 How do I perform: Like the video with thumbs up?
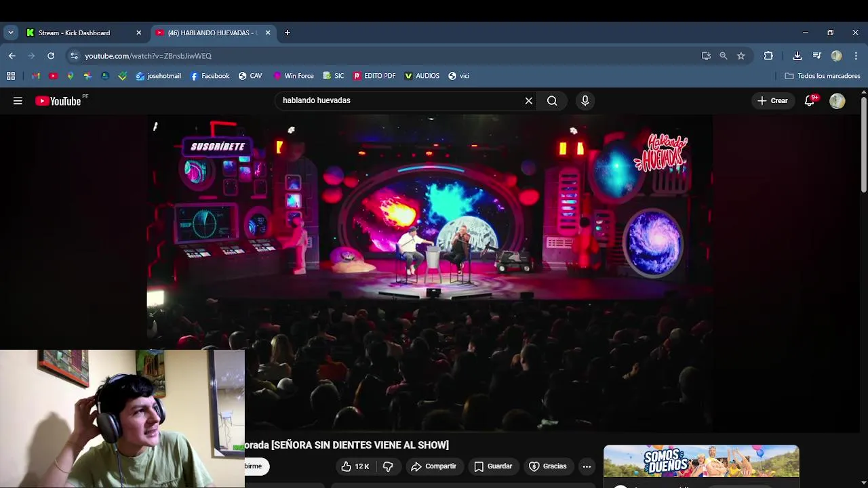coord(355,466)
